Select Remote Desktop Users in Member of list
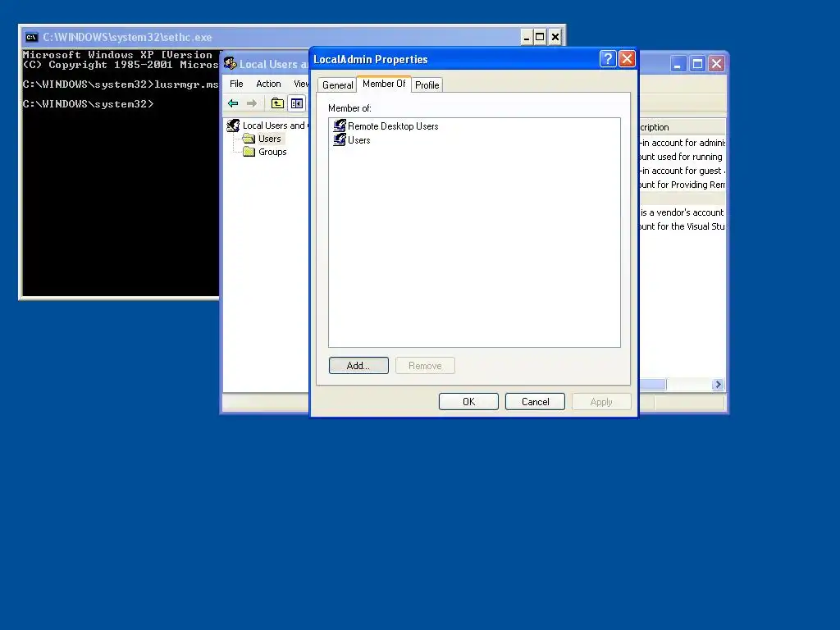Image resolution: width=840 pixels, height=630 pixels. tap(393, 126)
